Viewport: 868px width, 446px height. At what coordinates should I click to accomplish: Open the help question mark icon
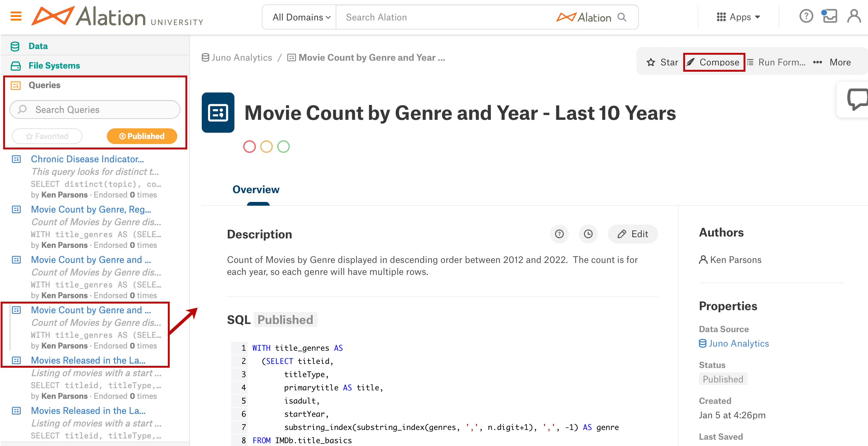tap(806, 16)
